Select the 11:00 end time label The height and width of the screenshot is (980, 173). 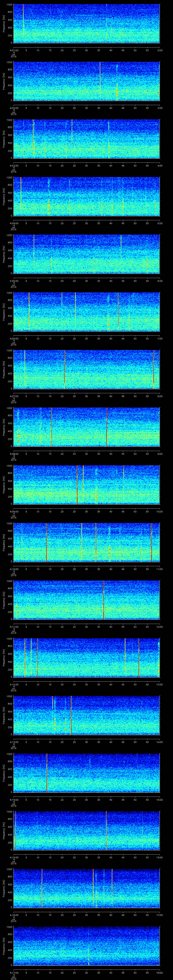pyautogui.click(x=159, y=569)
